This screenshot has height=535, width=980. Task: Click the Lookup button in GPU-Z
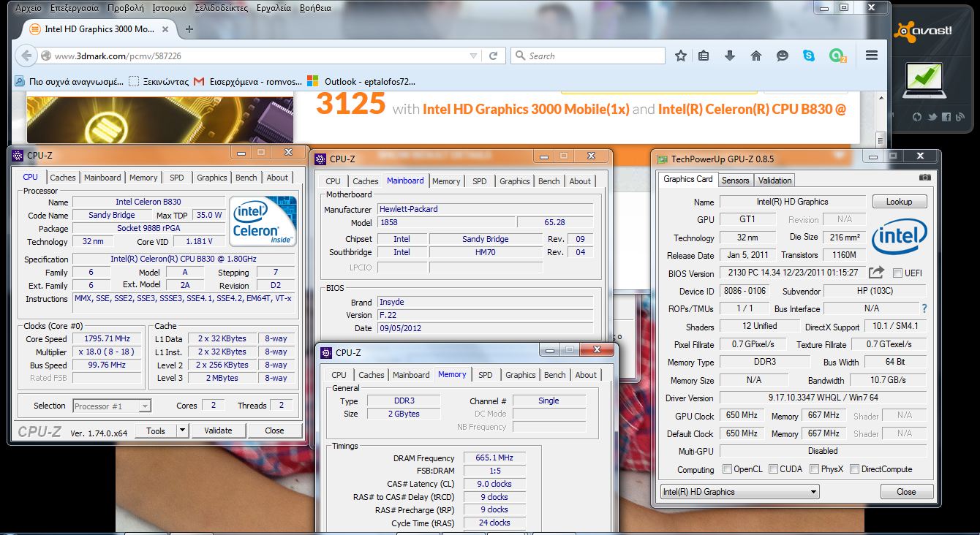899,202
